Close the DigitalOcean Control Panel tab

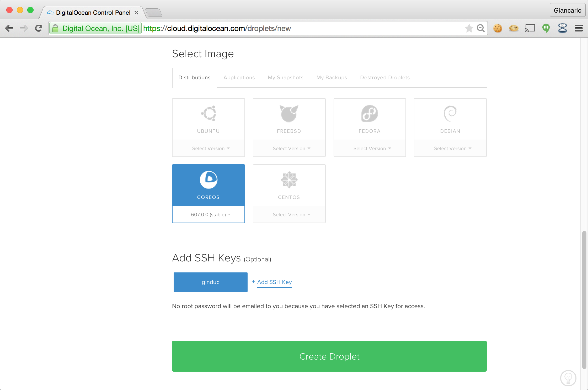click(136, 13)
